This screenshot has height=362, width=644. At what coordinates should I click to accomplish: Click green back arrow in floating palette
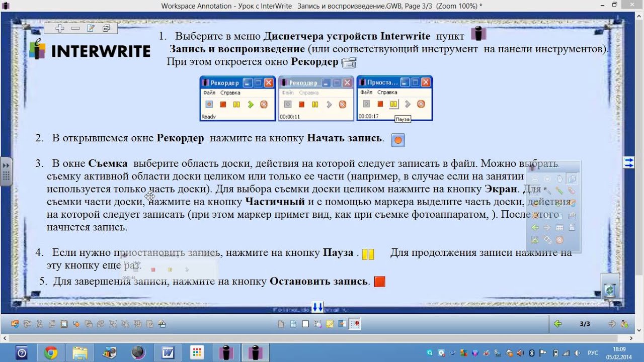click(535, 227)
